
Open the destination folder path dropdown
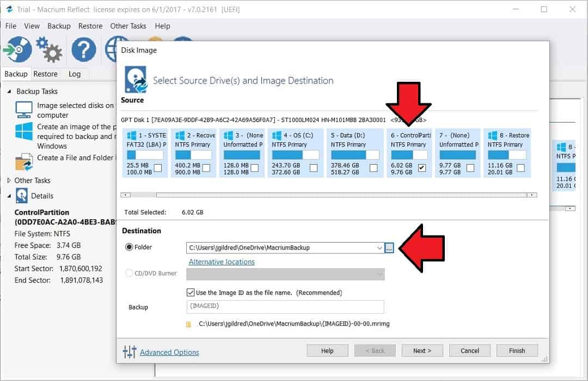(379, 248)
